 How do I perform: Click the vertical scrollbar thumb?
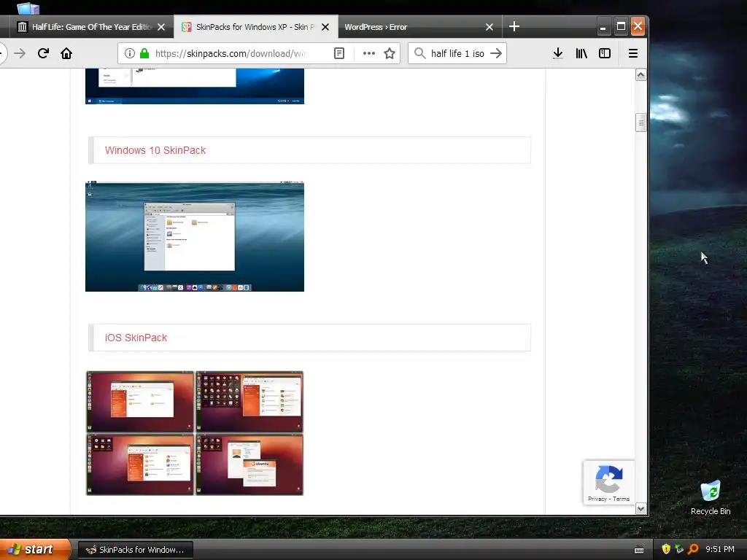[640, 122]
